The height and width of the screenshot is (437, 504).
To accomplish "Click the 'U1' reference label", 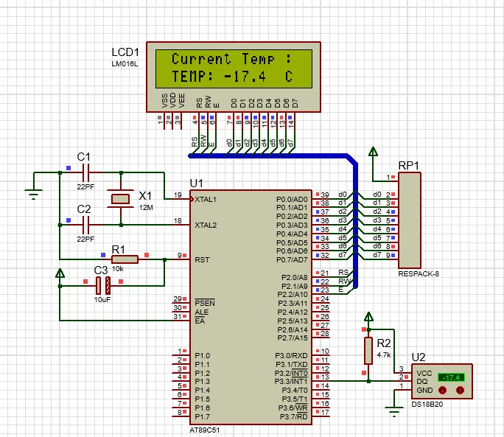I will 196,183.
